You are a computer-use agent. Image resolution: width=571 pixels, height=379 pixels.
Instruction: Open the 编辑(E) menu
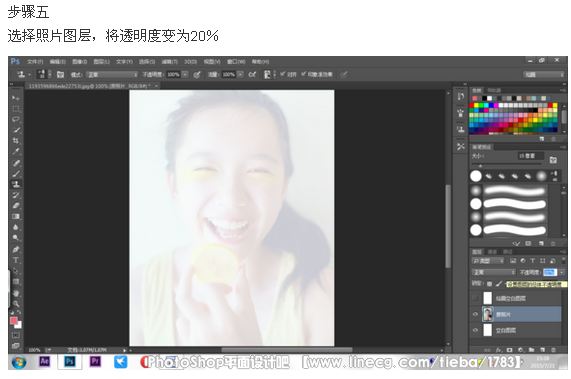[x=58, y=62]
